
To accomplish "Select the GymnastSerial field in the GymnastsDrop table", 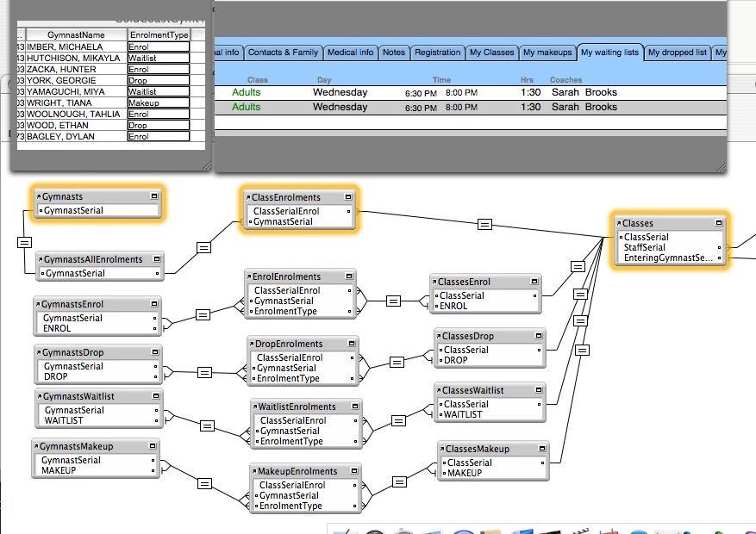I will click(x=73, y=366).
